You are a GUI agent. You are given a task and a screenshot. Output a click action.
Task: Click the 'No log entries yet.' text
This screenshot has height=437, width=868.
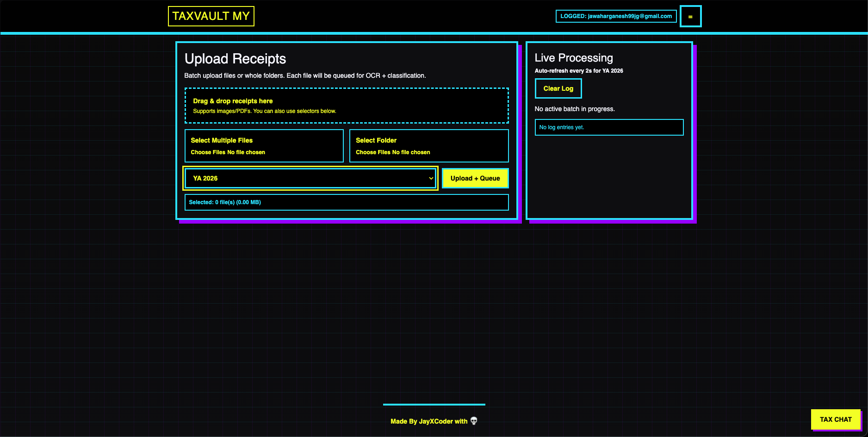[x=562, y=127]
